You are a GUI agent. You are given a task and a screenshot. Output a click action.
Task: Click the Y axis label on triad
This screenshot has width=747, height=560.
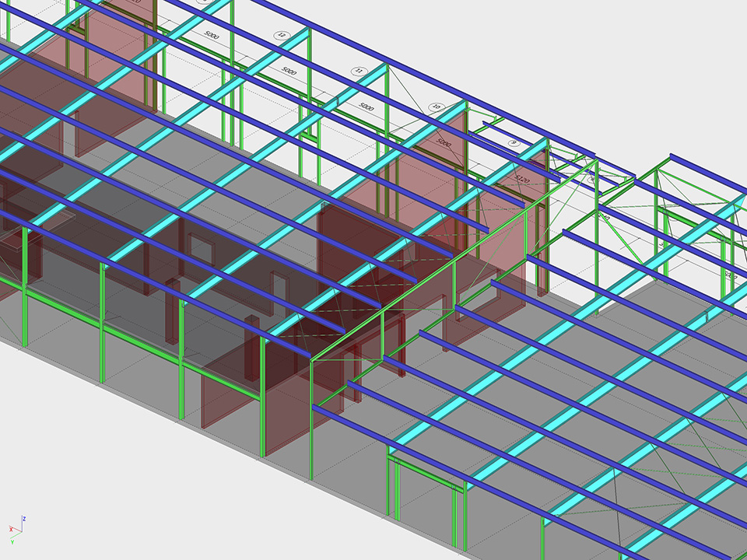(14, 541)
